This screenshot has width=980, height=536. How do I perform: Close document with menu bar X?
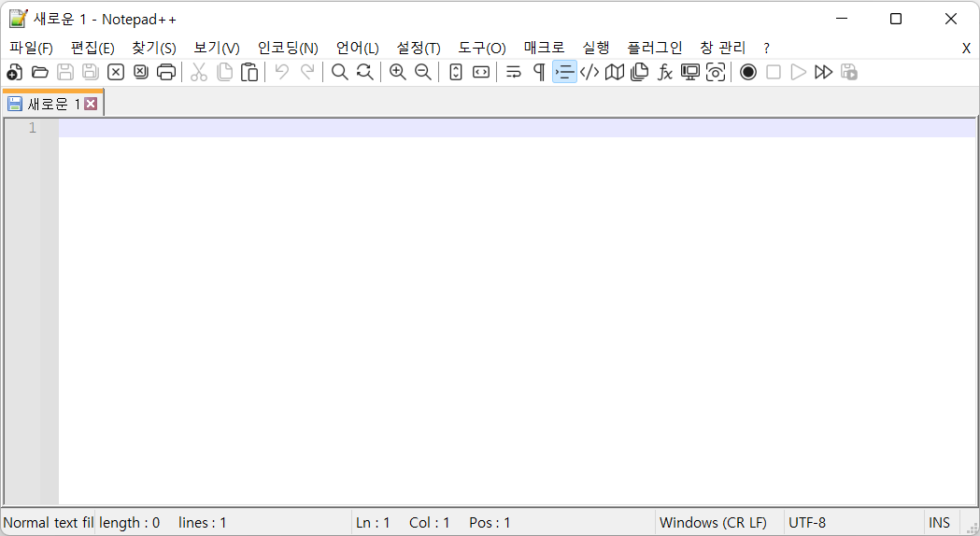coord(966,49)
